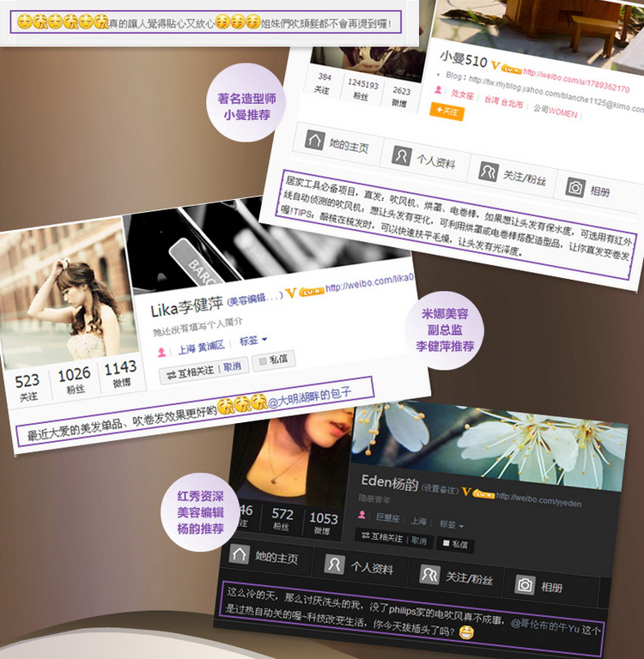Click 384 关注 count of 小曼510

pos(324,82)
